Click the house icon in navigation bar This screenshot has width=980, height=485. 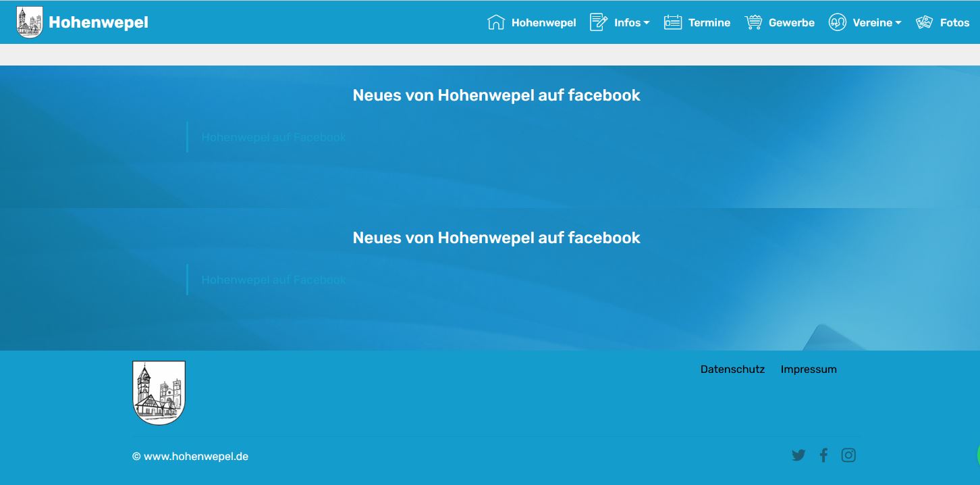(x=496, y=22)
